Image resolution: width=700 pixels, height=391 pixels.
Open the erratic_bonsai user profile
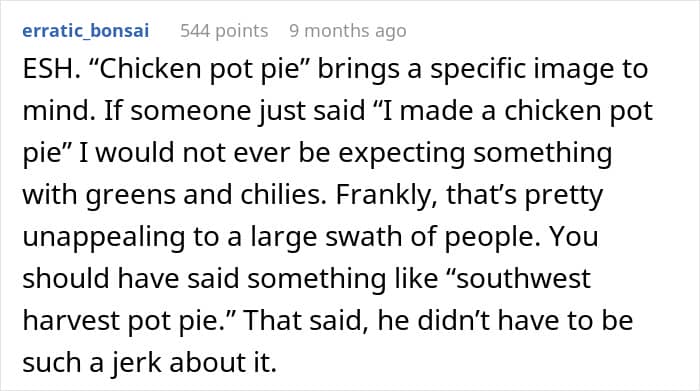click(86, 31)
